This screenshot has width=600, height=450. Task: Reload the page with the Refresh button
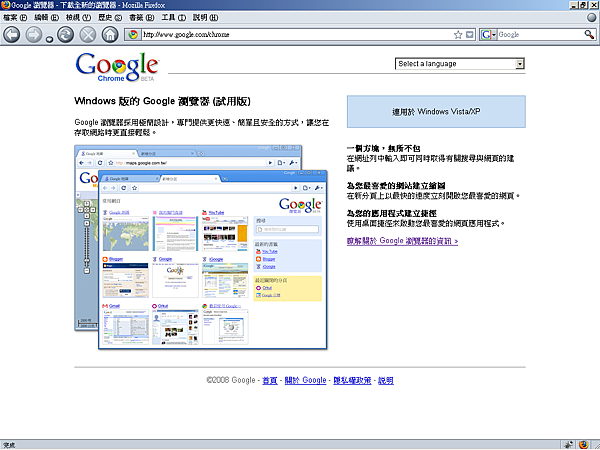(x=65, y=35)
